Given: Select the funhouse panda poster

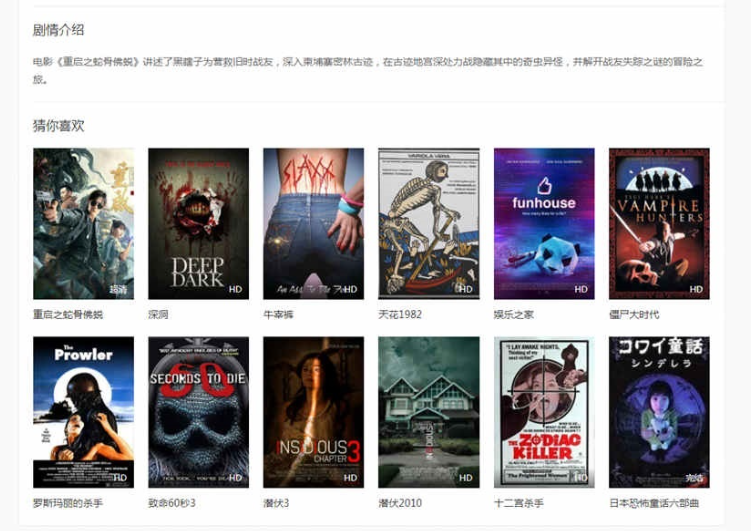Looking at the screenshot, I should coord(544,223).
